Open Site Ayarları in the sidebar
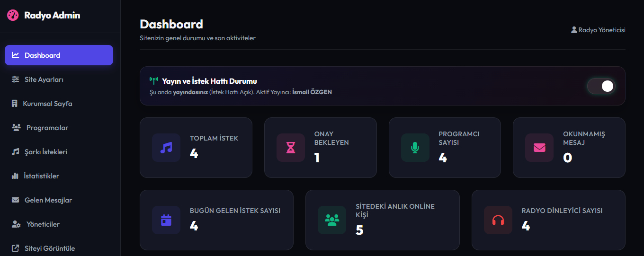This screenshot has width=644, height=256. (59, 79)
